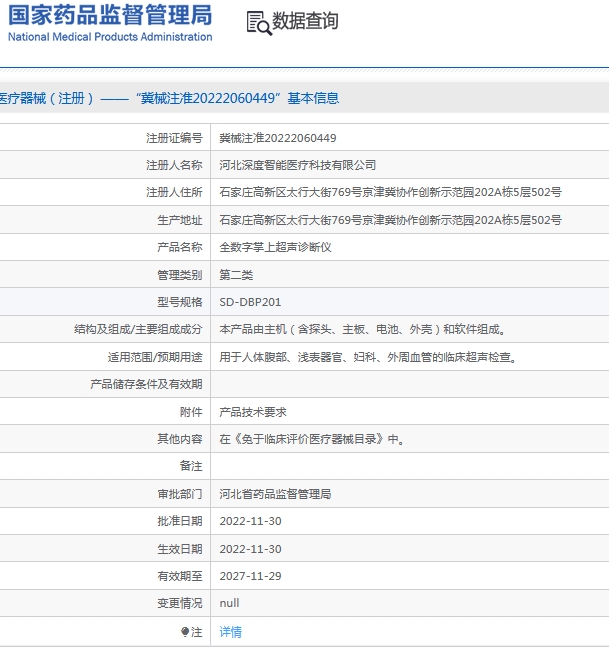Image resolution: width=609 pixels, height=650 pixels.
Task: Click the 批准日期 value 2022-11-30
Action: pos(250,521)
